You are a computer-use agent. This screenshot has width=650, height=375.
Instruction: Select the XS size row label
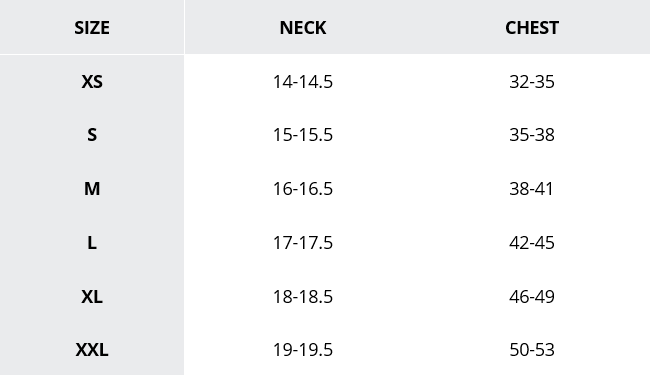(92, 82)
